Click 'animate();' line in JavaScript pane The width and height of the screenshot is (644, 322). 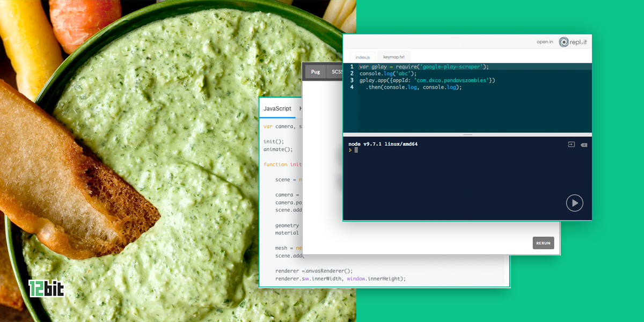pos(279,149)
